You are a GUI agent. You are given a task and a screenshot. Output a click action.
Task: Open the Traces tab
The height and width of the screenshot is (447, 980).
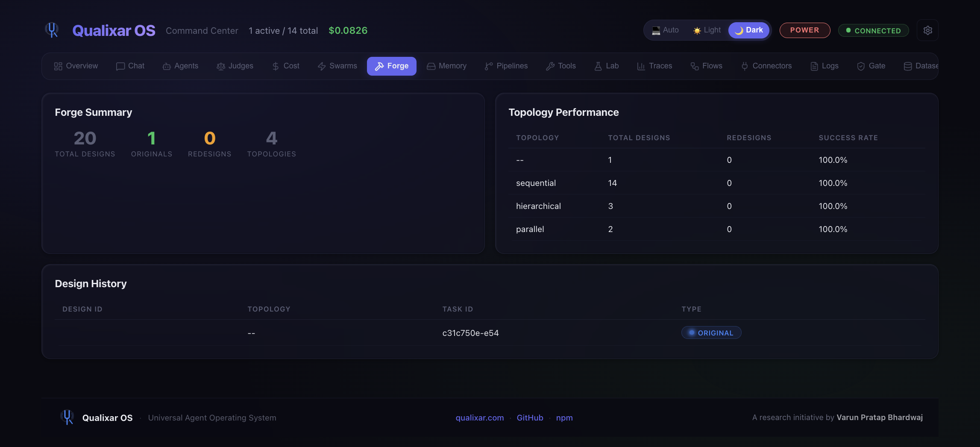(x=654, y=66)
